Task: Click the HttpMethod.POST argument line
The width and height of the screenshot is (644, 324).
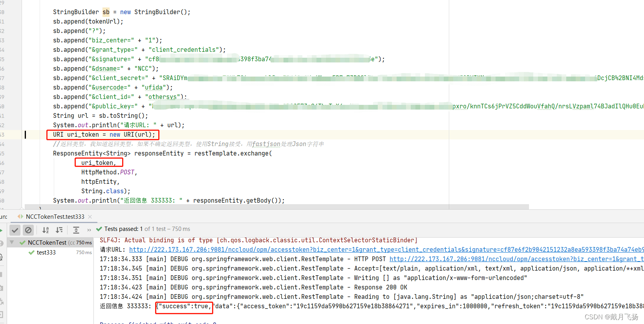Action: (x=109, y=172)
